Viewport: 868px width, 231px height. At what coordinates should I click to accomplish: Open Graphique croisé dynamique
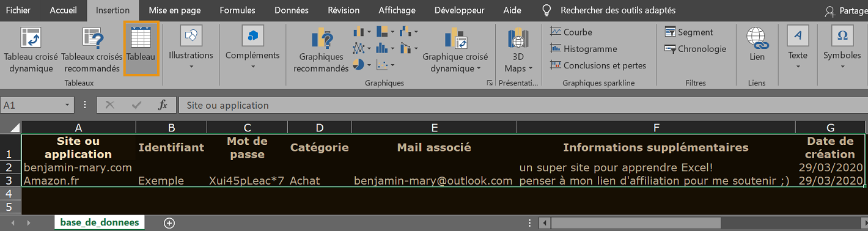coord(455,50)
